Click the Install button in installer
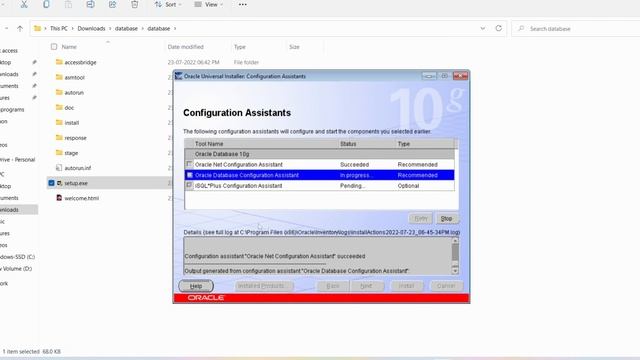The width and height of the screenshot is (640, 360). [407, 286]
